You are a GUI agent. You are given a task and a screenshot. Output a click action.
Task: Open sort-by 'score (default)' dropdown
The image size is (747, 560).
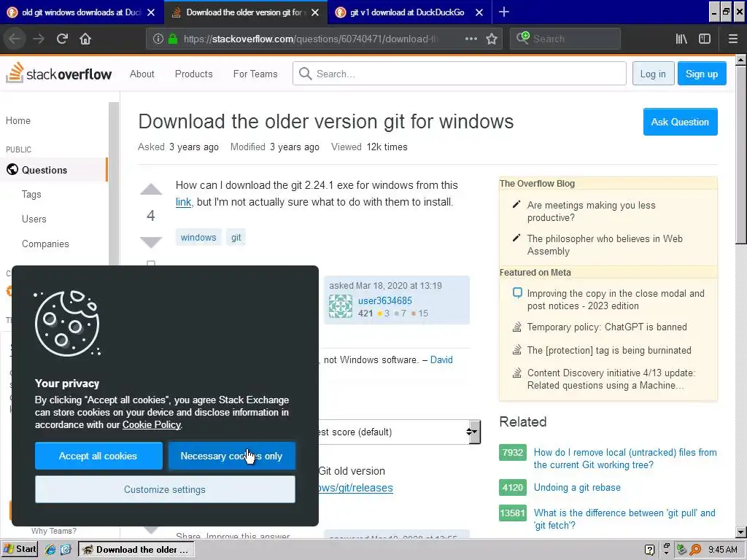[x=399, y=432]
